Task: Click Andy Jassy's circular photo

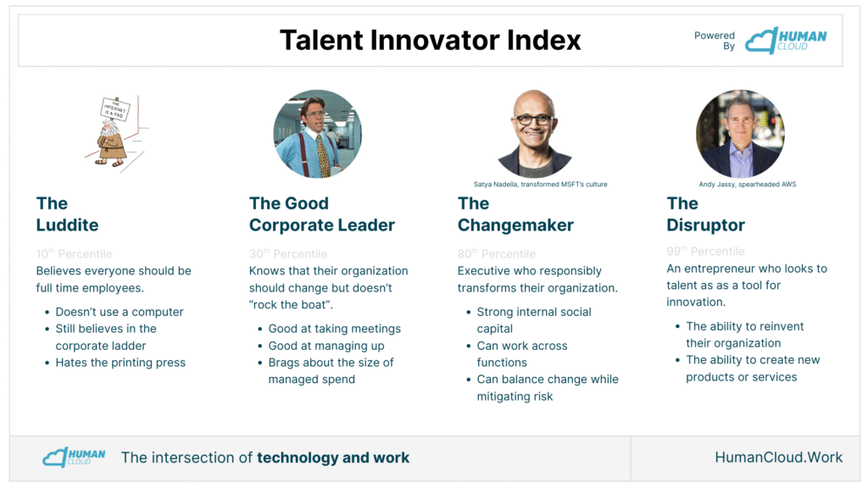Action: [740, 134]
